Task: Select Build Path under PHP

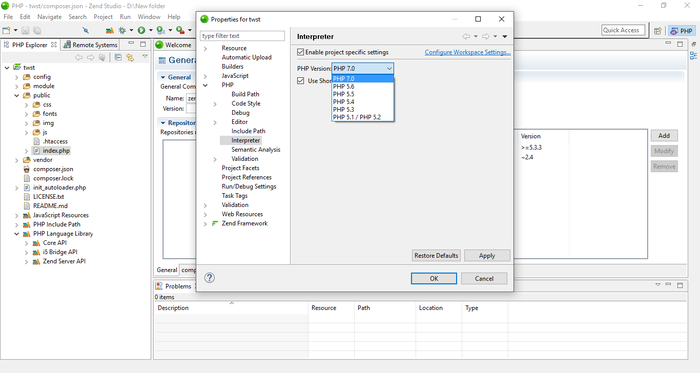Action: (x=245, y=94)
